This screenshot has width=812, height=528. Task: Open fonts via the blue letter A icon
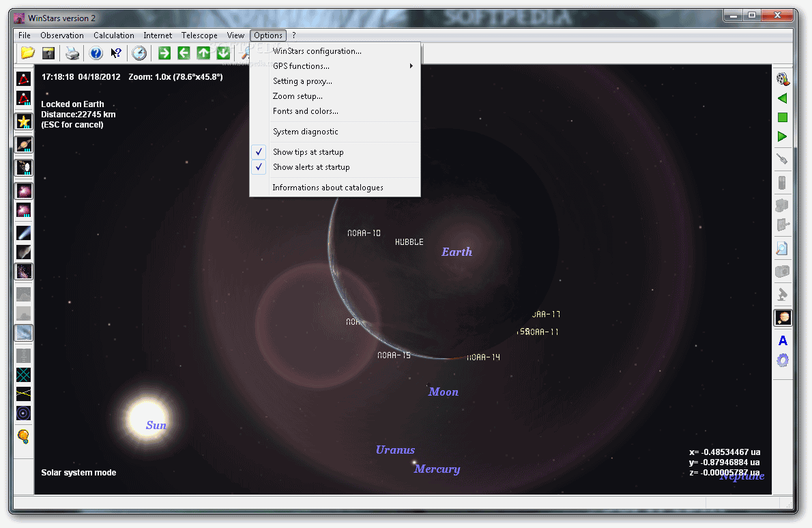pos(783,340)
